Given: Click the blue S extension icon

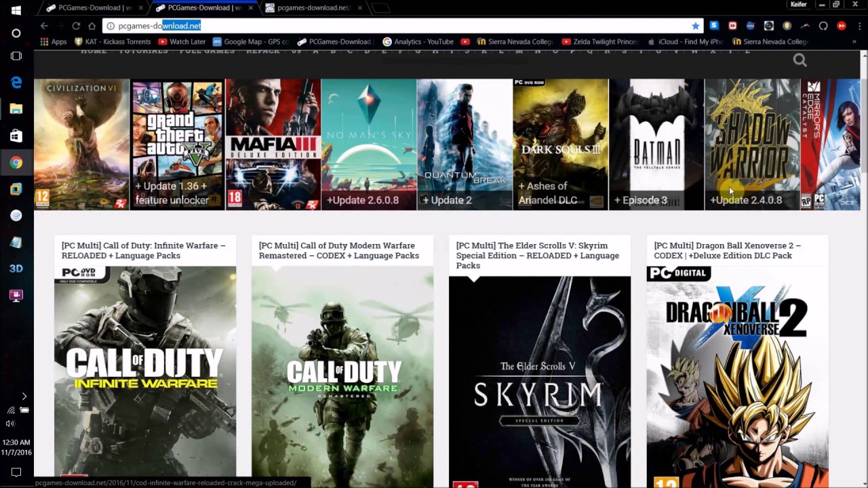Looking at the screenshot, I should (714, 26).
